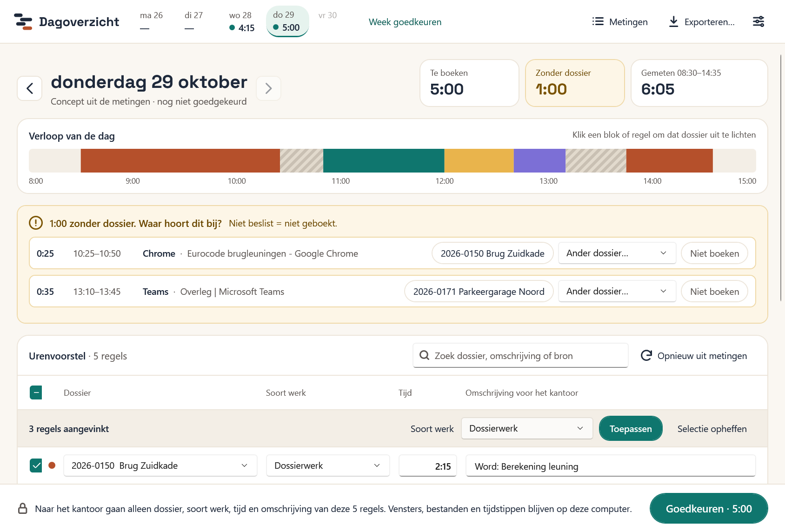The height and width of the screenshot is (532, 785).
Task: Select the di 27 day tab
Action: [193, 21]
